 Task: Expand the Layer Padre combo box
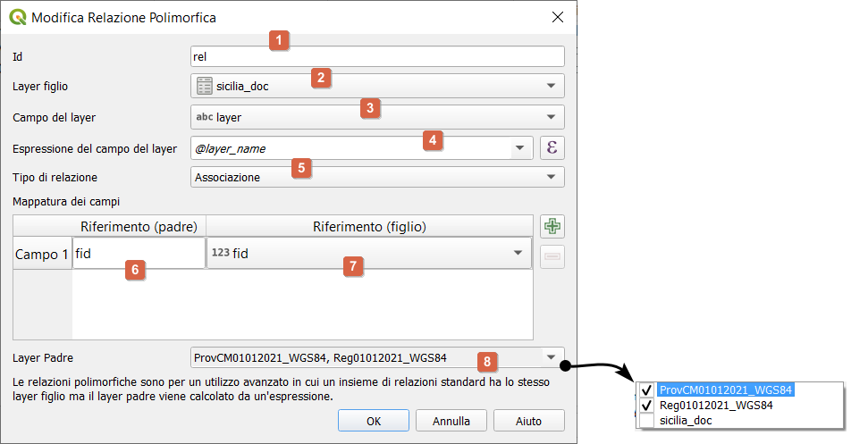point(551,358)
